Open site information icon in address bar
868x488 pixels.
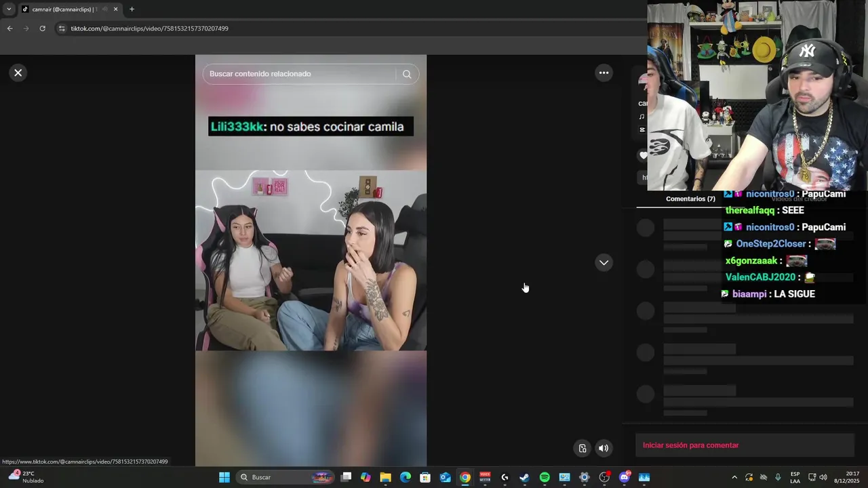62,28
